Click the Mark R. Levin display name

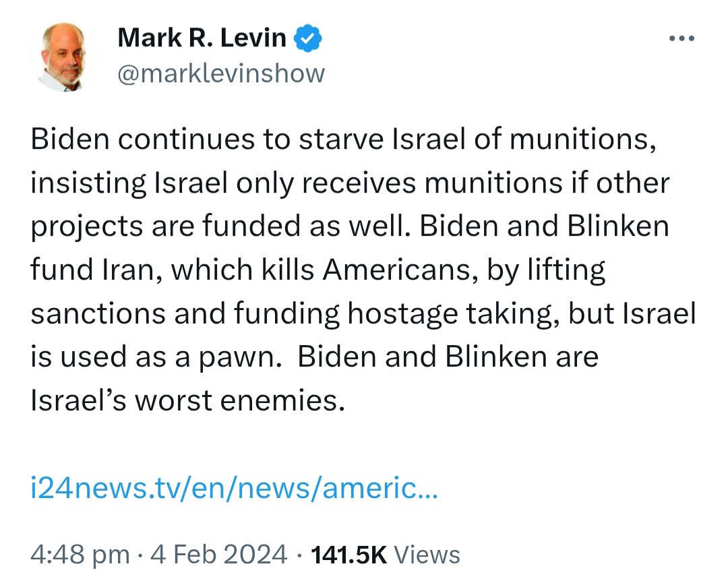(202, 38)
